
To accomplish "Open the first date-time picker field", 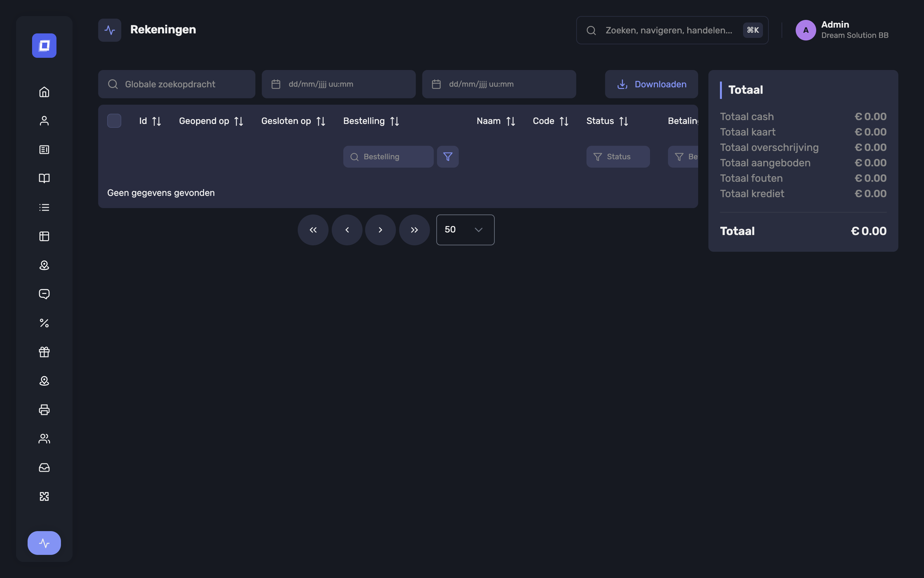I will point(339,84).
